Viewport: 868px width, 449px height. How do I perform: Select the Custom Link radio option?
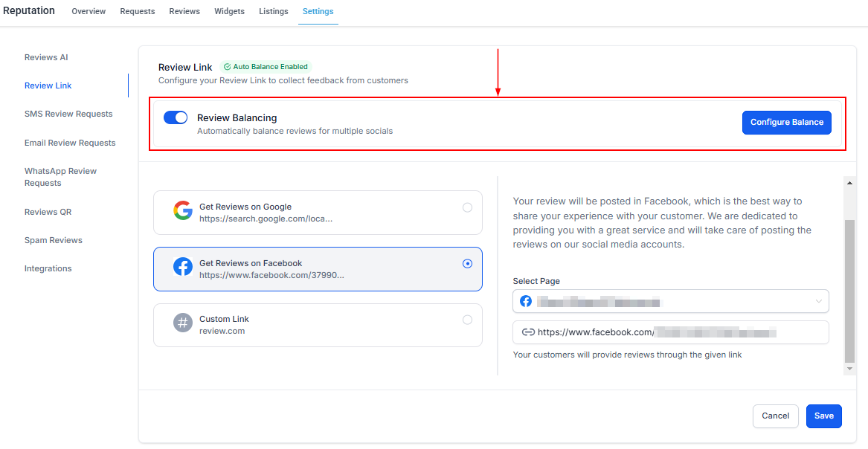pyautogui.click(x=467, y=320)
